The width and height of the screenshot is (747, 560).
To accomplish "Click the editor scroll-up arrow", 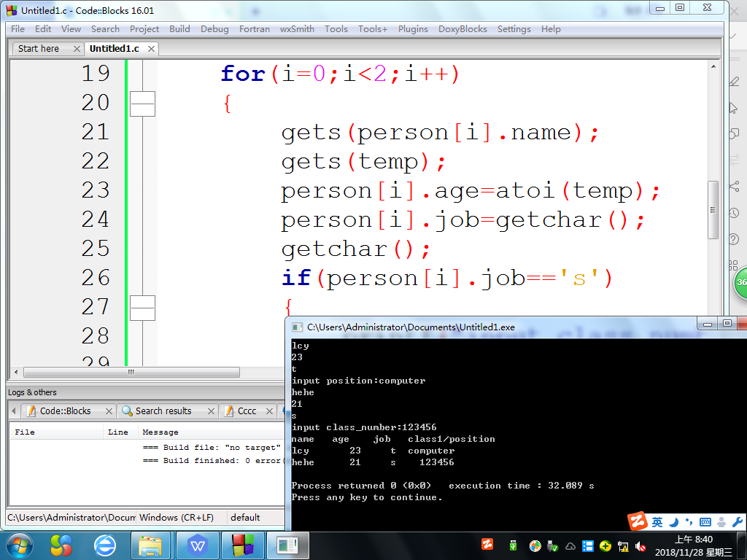I will click(x=713, y=66).
